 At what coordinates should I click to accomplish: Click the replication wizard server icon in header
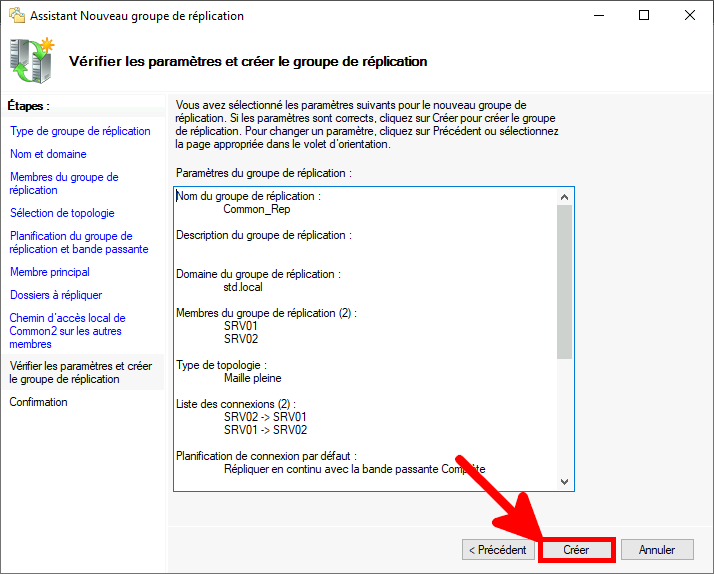pos(32,61)
